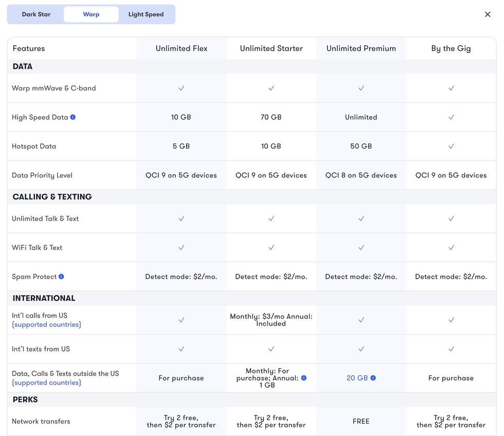
Task: Click the Warp mmWave & C-band row label
Action: click(53, 88)
